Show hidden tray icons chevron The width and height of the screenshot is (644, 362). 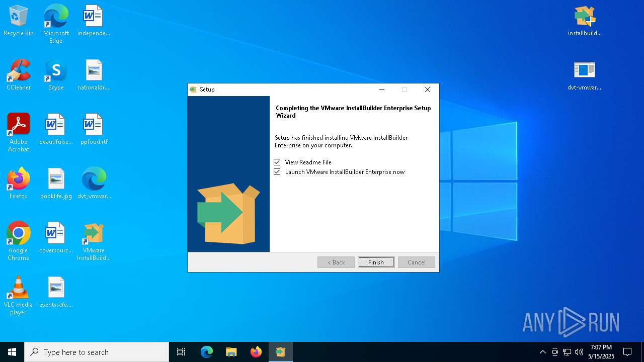tap(543, 352)
